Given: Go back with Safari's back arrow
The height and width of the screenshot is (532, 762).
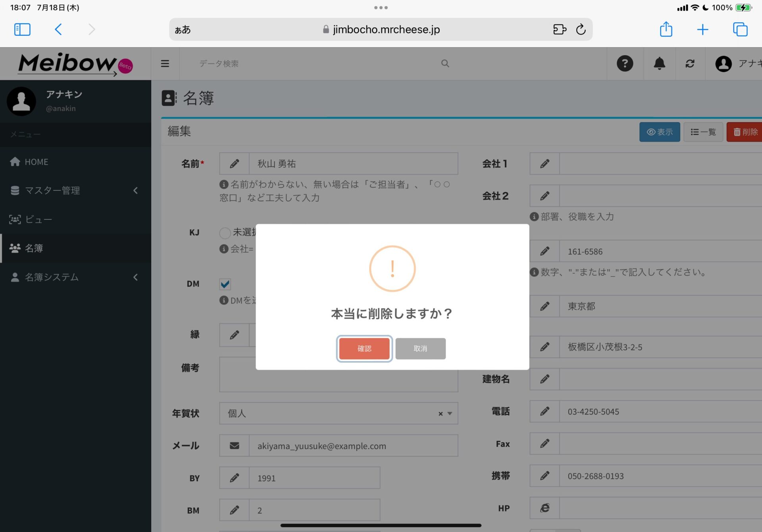Looking at the screenshot, I should pos(58,29).
